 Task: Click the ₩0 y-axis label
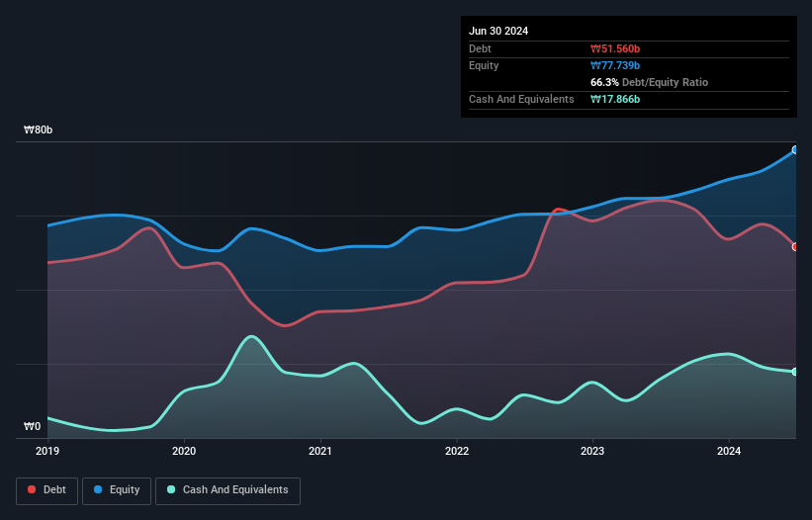[32, 426]
